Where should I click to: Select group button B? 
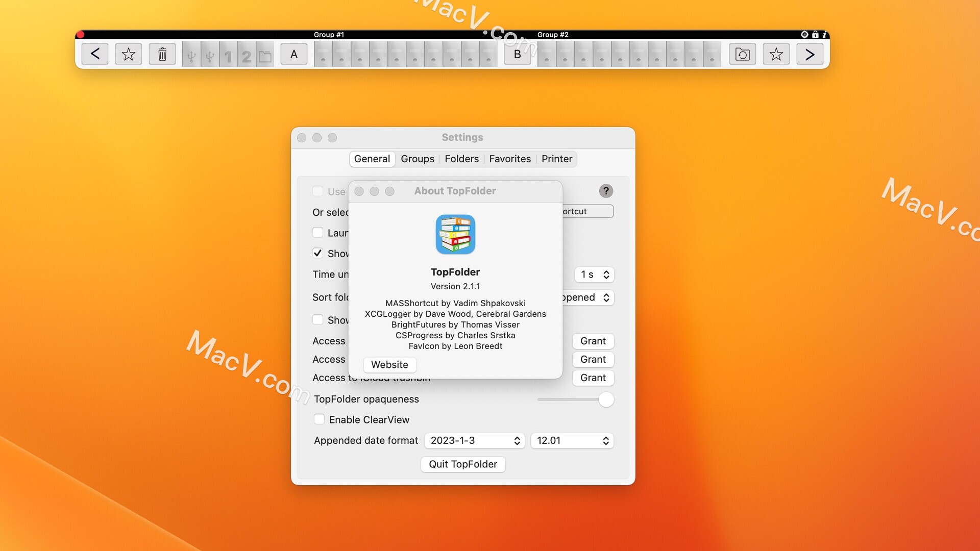518,54
